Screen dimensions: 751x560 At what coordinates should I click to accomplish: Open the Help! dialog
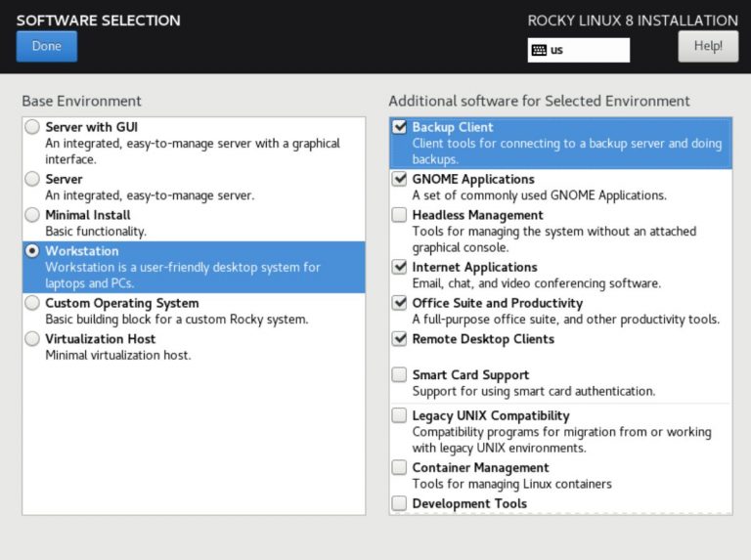708,46
